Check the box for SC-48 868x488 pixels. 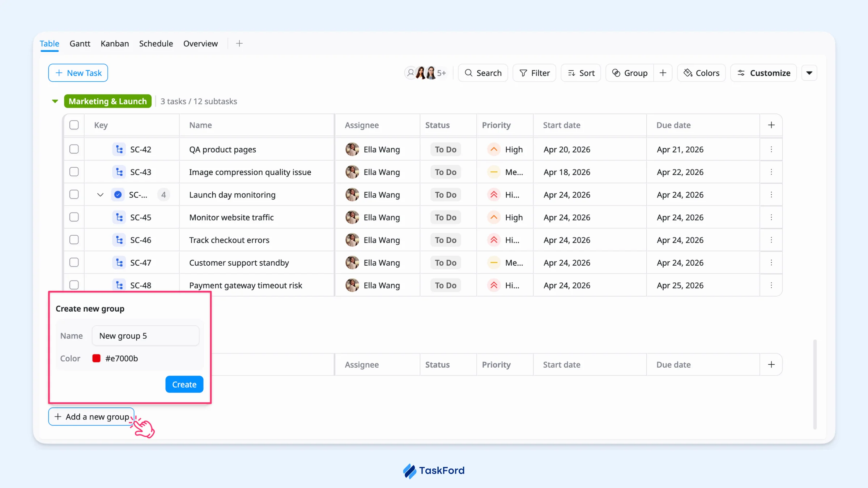click(74, 285)
